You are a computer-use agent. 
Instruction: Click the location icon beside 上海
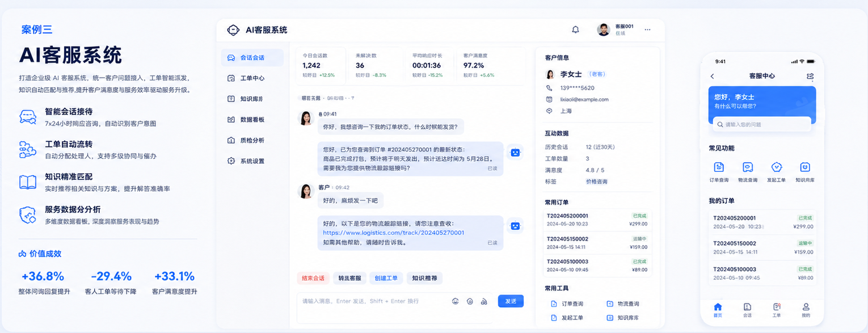coord(549,111)
